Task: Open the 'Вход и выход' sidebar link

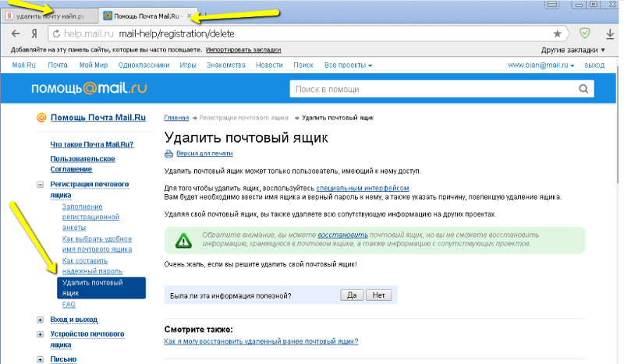Action: 74,320
